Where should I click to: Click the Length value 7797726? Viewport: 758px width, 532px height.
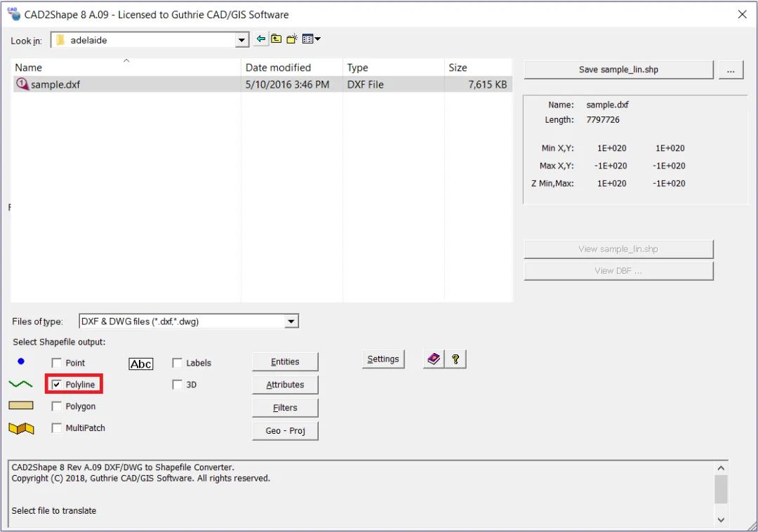(x=602, y=120)
